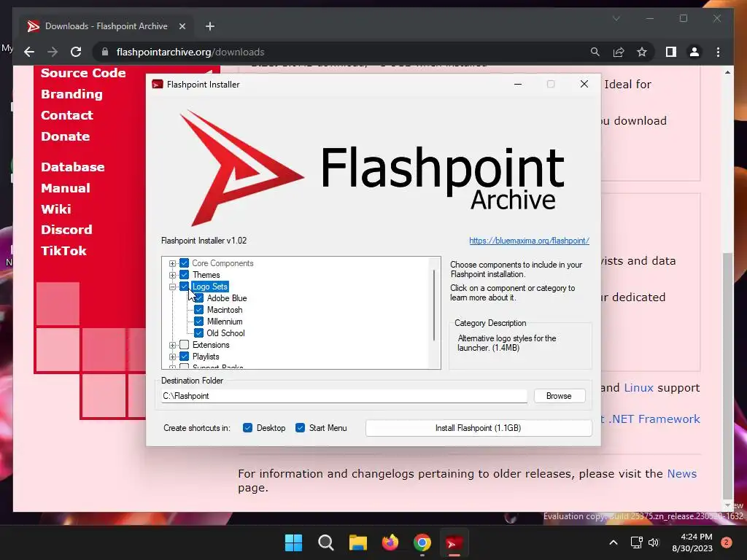Open the browser side panel icon
This screenshot has height=560, width=747.
[671, 52]
